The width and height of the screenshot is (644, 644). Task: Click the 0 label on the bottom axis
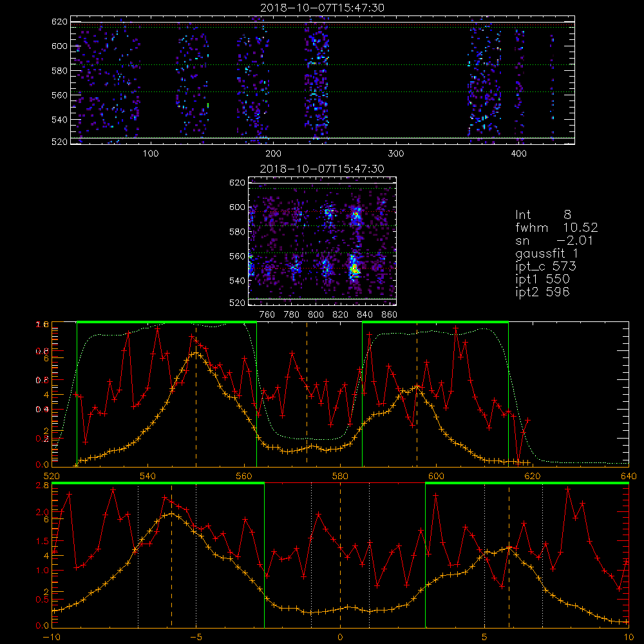pyautogui.click(x=340, y=637)
